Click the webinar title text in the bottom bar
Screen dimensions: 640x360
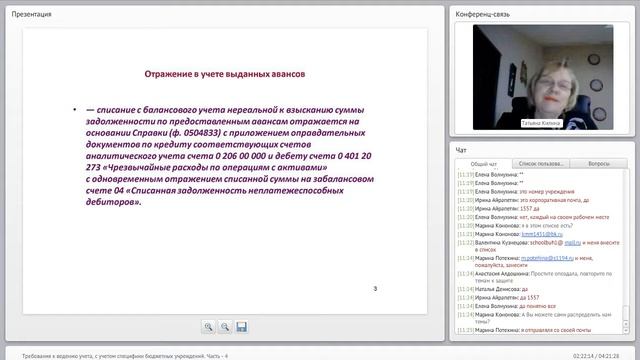[x=125, y=356]
